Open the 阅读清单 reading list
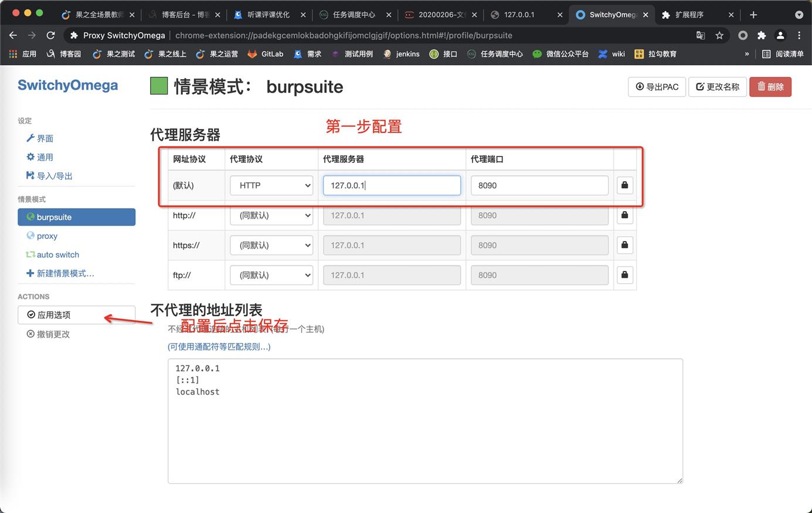 (783, 54)
